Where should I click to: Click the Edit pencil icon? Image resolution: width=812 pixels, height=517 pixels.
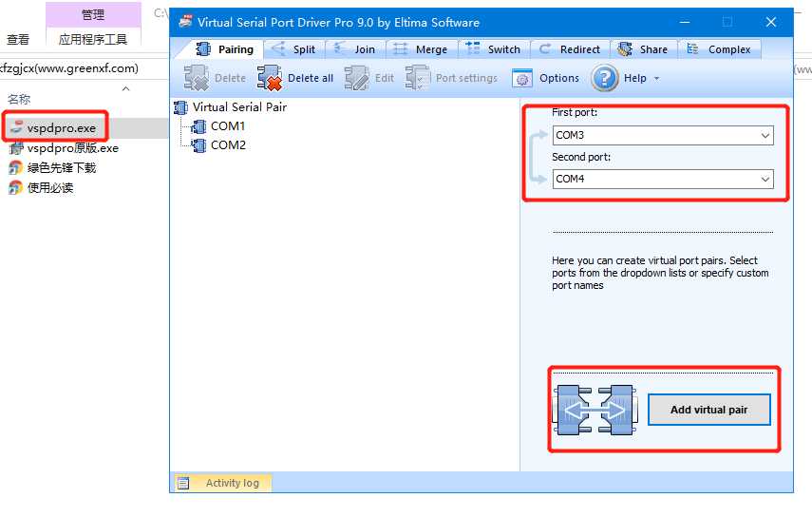356,78
